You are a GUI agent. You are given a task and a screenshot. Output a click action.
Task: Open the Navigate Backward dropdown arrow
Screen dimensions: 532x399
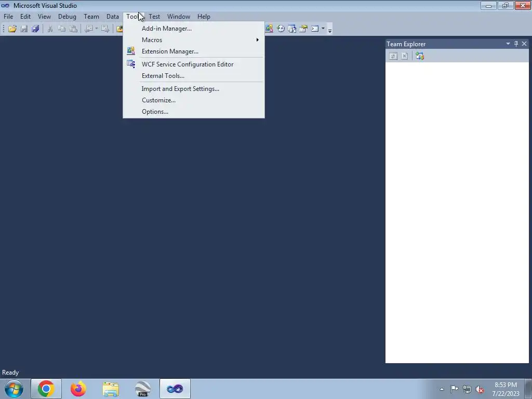[x=97, y=29]
